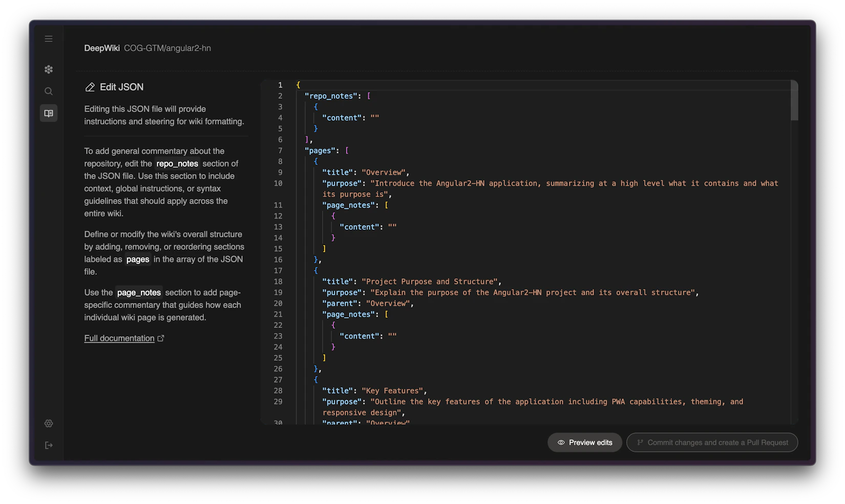Viewport: 845px width, 504px height.
Task: Click the page_notes code label in the instructions
Action: [139, 293]
